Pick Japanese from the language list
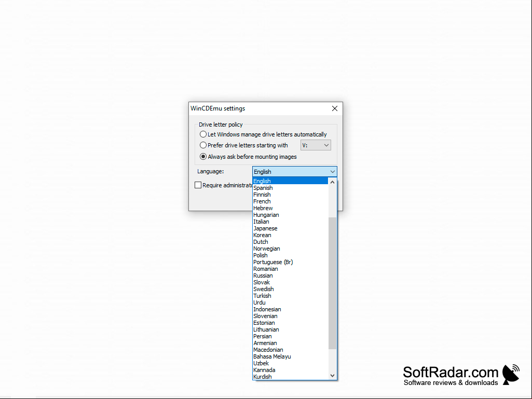The width and height of the screenshot is (532, 399). tap(291, 228)
